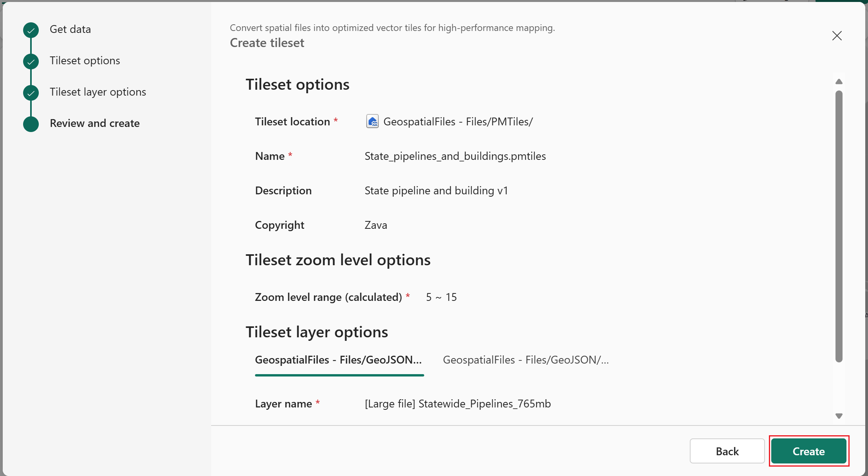Screen dimensions: 868x476
Task: Click the Review and create step circle
Action: (31, 124)
